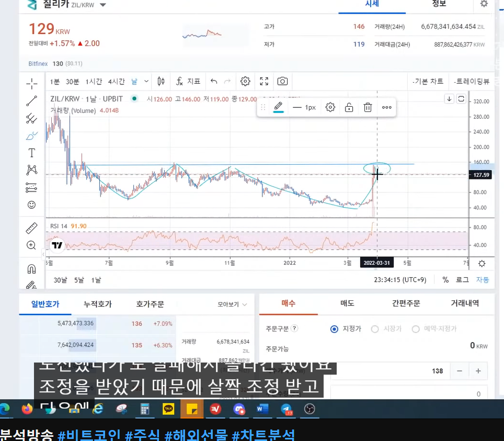Open the 매수 buy tab

pyautogui.click(x=288, y=303)
